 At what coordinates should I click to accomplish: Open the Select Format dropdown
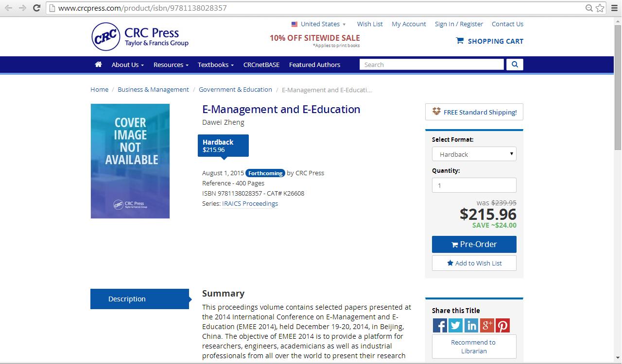474,154
